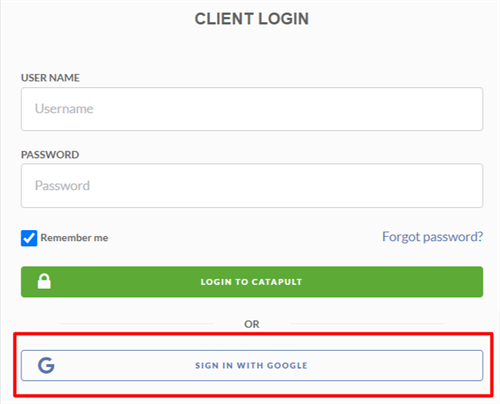The image size is (500, 404).
Task: Click the USER NAME field label
Action: [50, 78]
